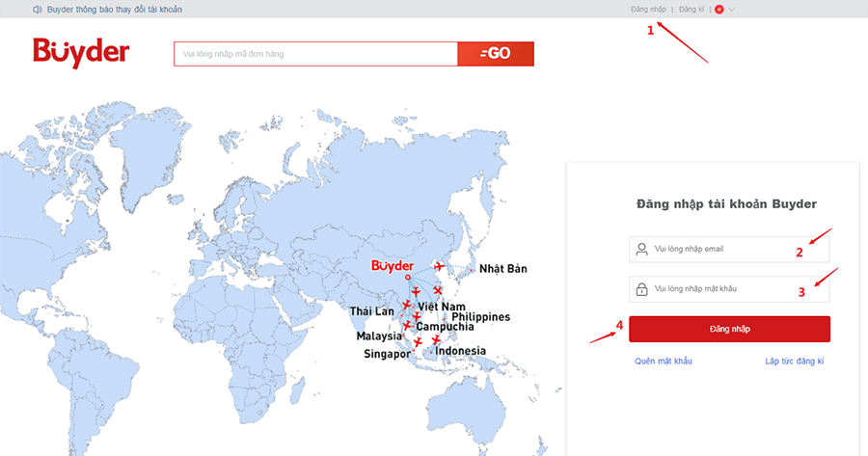Click the Indonesia label on the map
Image resolution: width=868 pixels, height=456 pixels.
point(461,351)
